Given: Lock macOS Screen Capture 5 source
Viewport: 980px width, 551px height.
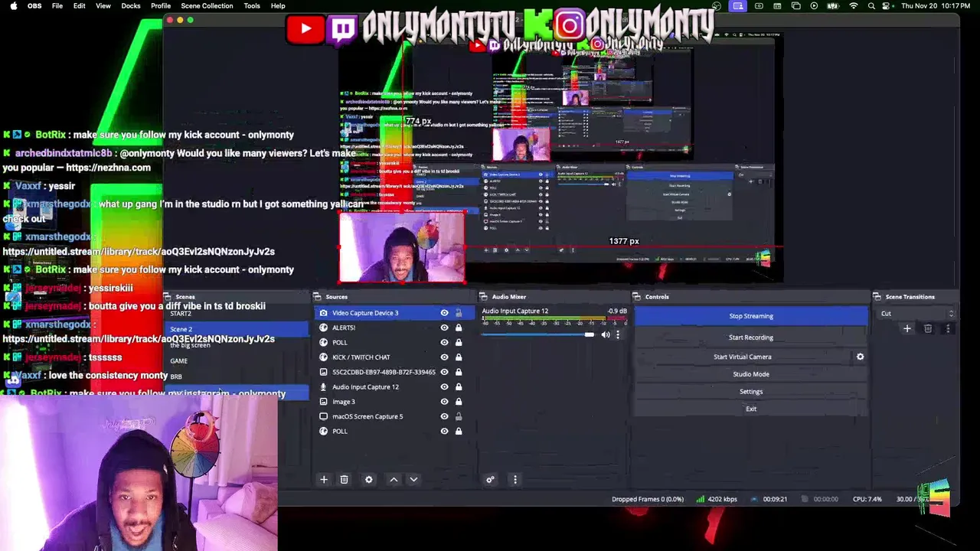Looking at the screenshot, I should pyautogui.click(x=459, y=416).
